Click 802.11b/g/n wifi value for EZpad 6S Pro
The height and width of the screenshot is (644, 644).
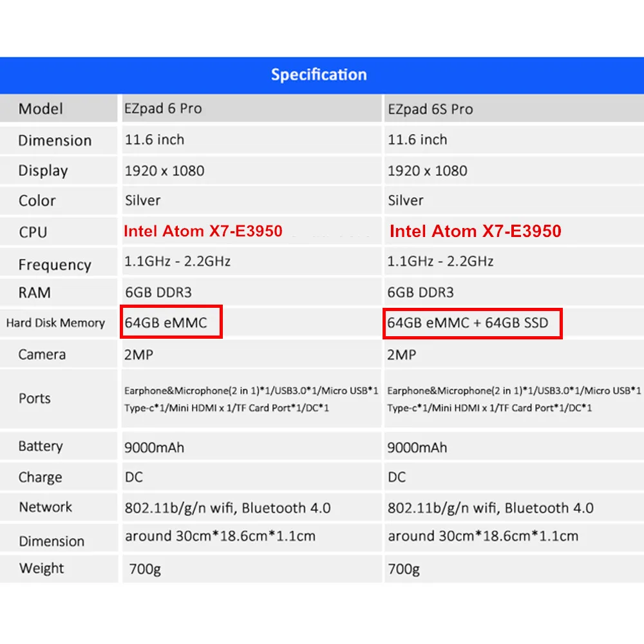tap(491, 509)
